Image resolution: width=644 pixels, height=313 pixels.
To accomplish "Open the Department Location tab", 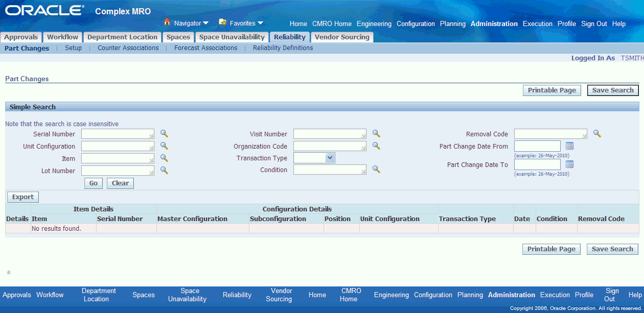I will (x=122, y=37).
